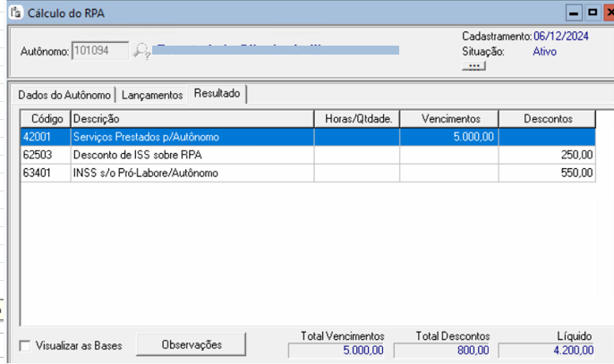Select the Desconto de ISS sobre RPA row
This screenshot has height=364, width=614.
[x=192, y=155]
